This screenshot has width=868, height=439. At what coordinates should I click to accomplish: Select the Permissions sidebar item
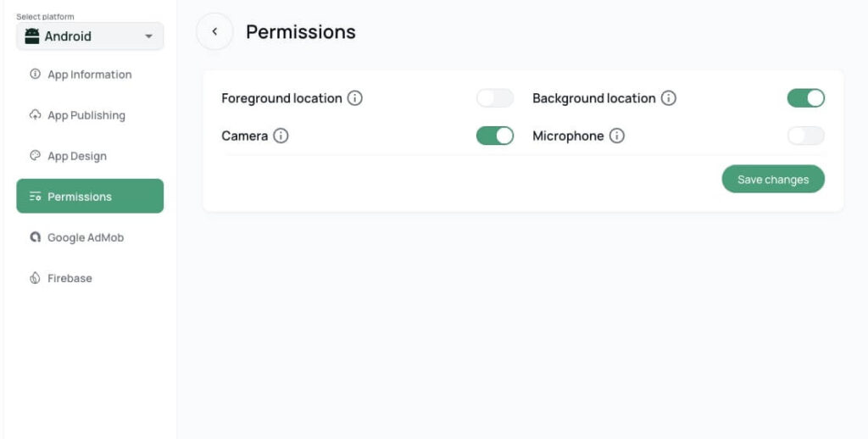[x=89, y=197]
